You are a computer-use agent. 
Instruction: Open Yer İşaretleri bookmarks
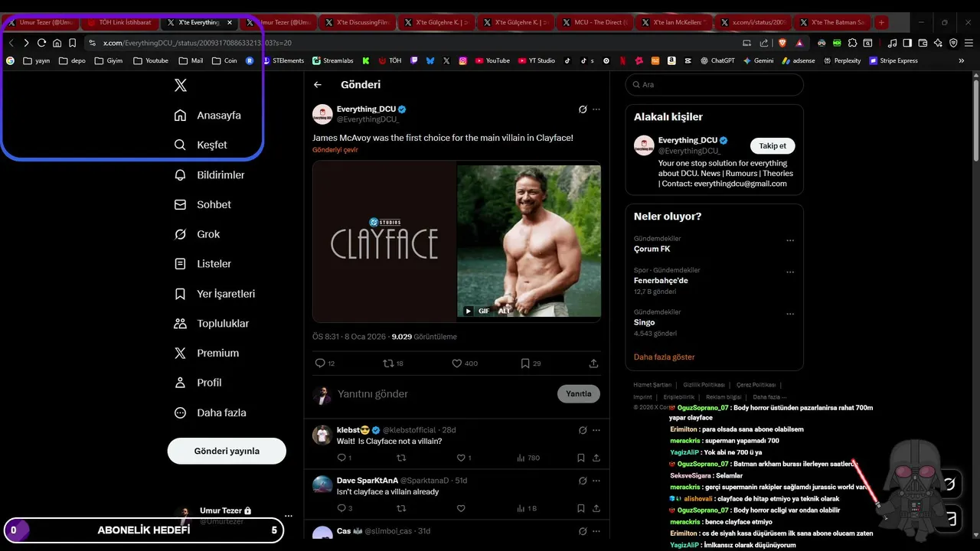tap(215, 294)
